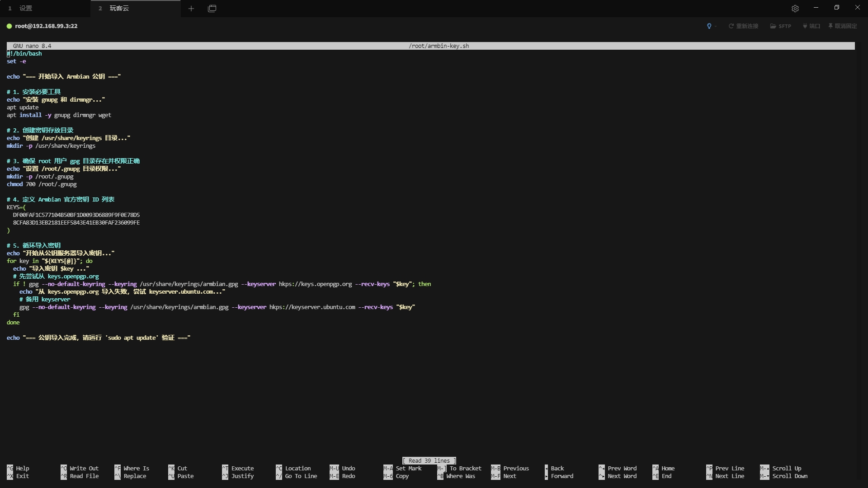
Task: Restore down the terminal window
Action: (x=837, y=8)
